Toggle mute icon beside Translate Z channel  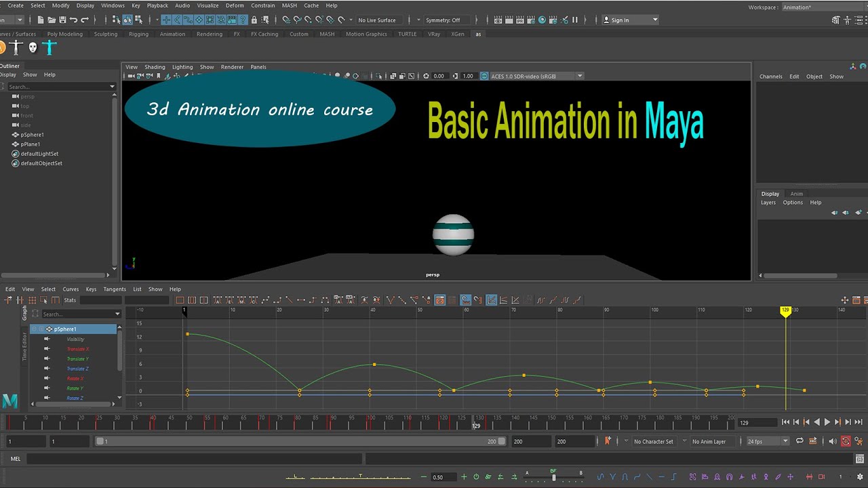[x=47, y=369]
